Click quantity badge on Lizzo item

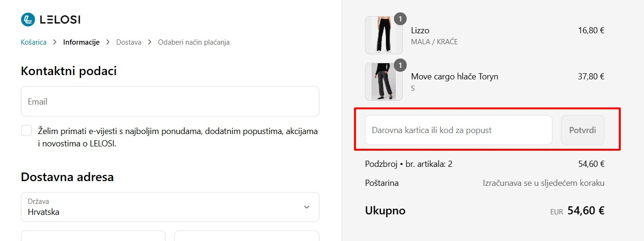point(401,19)
